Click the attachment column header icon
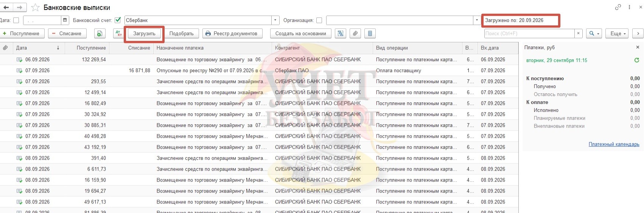 [x=5, y=48]
